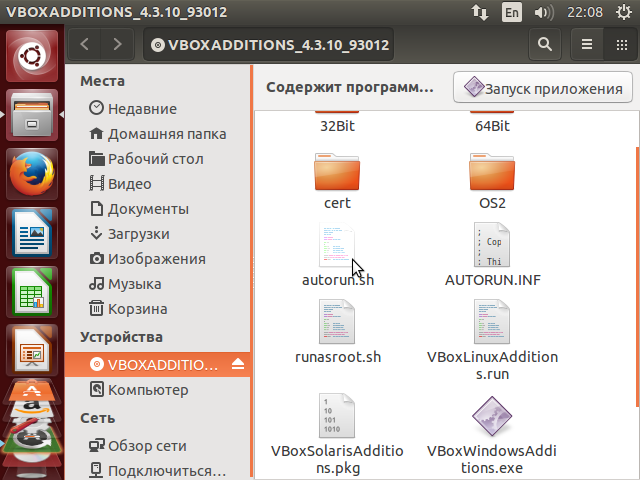Open LibreOffice Writer from the launcher
This screenshot has width=640, height=480.
[32, 233]
